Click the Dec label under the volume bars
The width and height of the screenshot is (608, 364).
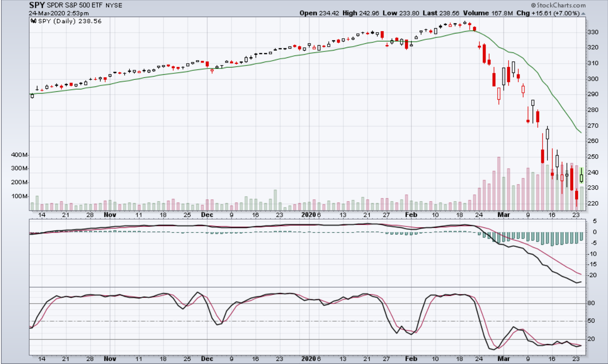point(208,214)
